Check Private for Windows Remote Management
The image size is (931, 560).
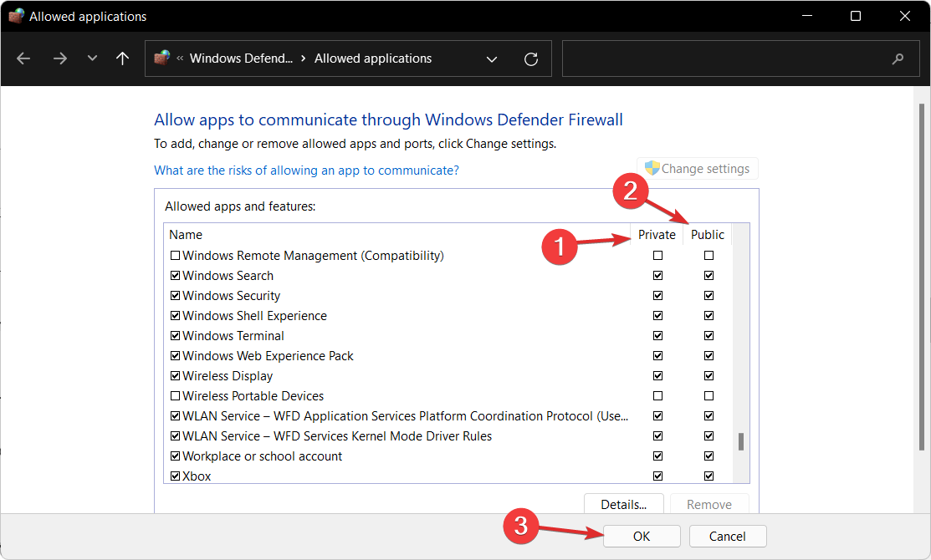coord(657,256)
